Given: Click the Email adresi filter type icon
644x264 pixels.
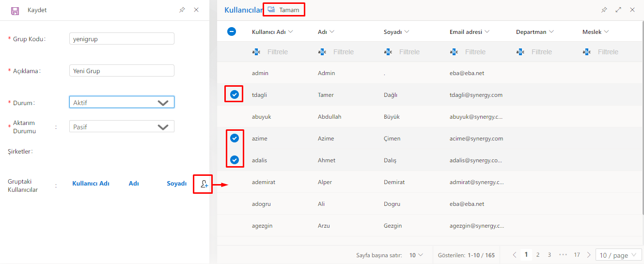Looking at the screenshot, I should [x=454, y=52].
